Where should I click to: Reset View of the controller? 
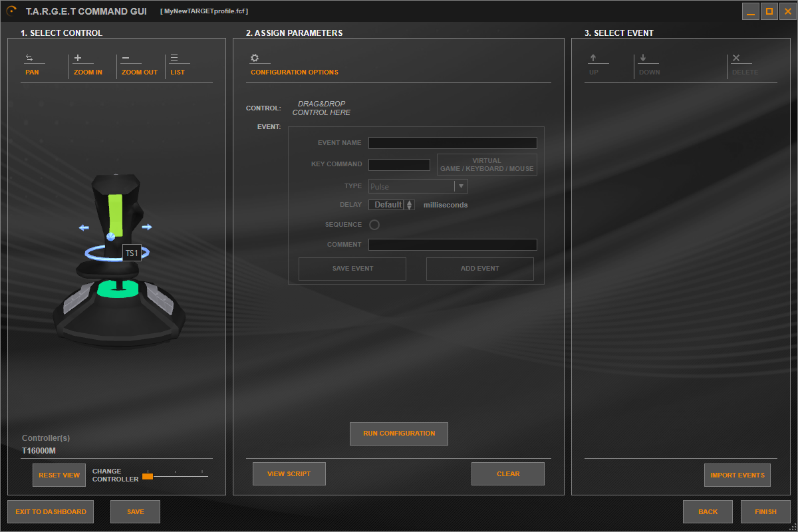pos(59,475)
